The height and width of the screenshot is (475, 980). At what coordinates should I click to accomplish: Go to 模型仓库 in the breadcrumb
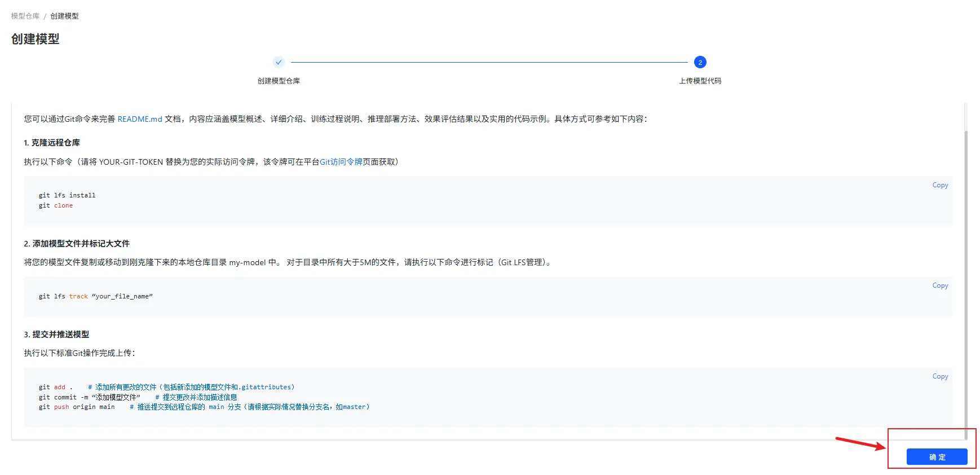pyautogui.click(x=25, y=16)
